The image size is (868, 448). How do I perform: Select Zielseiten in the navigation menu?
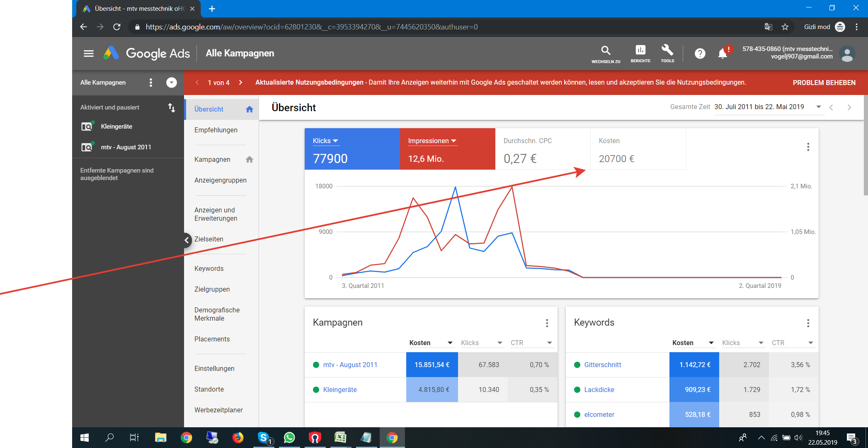209,239
